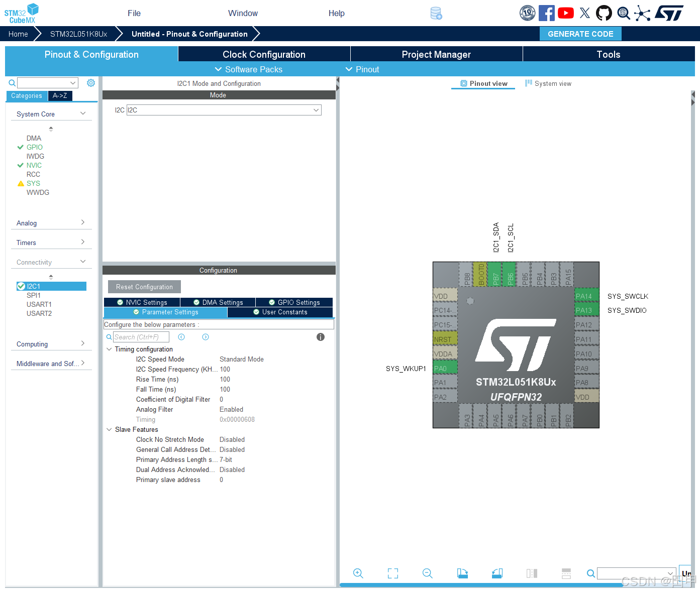Image resolution: width=700 pixels, height=593 pixels.
Task: Expand the Computing category
Action: click(x=83, y=343)
